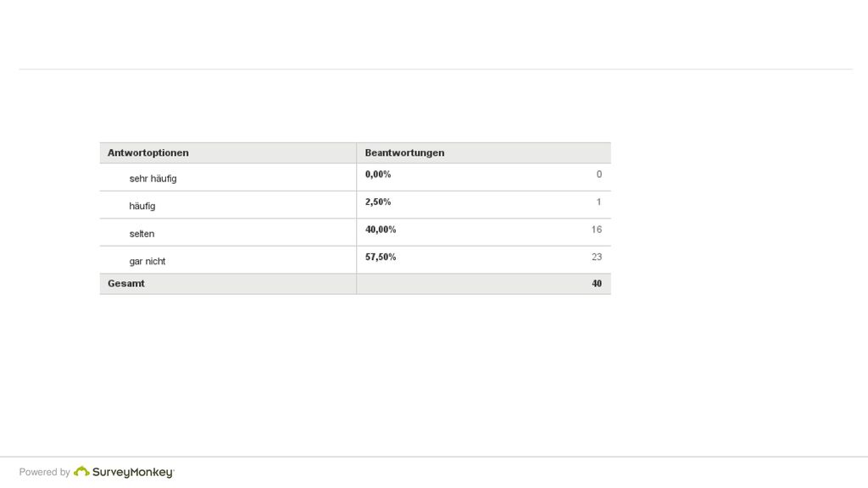Image resolution: width=868 pixels, height=488 pixels.
Task: Click the horizontal divider line at top
Action: tap(436, 69)
